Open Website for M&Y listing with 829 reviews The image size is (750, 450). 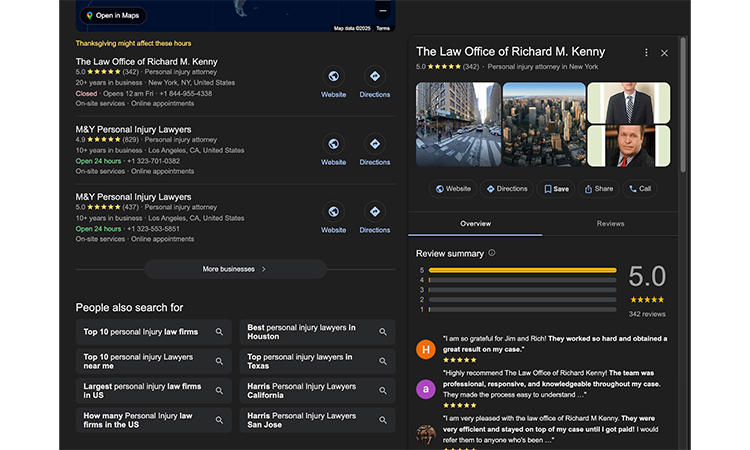tap(333, 144)
